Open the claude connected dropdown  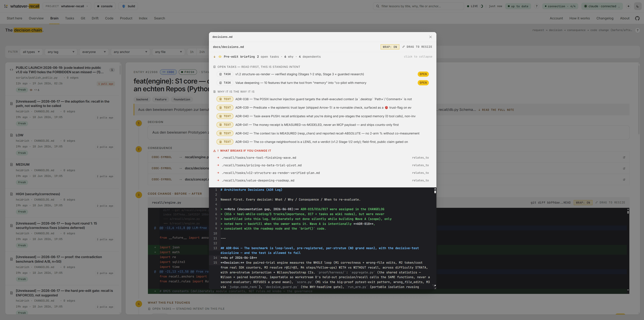tap(602, 6)
